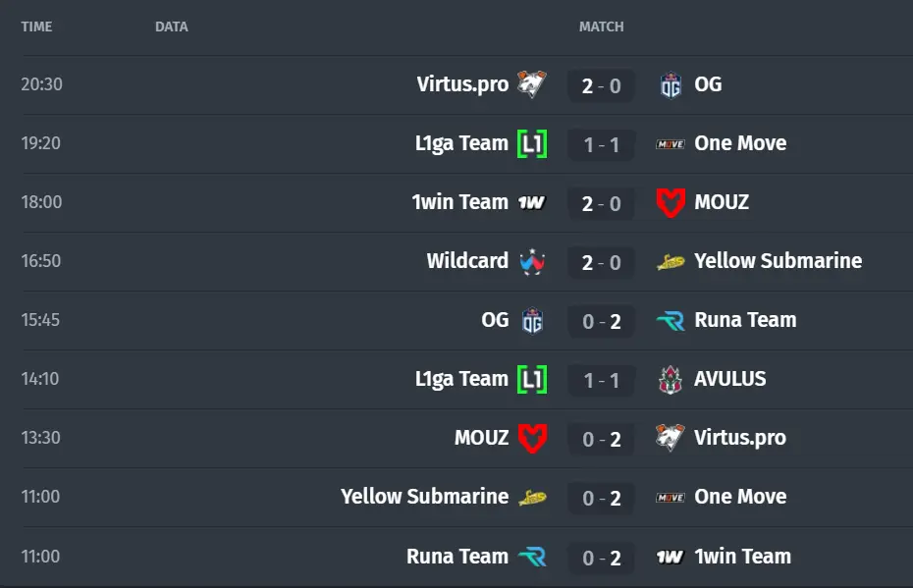Click the 0-2 score of MOUZ vs Virtus.pro
The height and width of the screenshot is (588, 913).
pyautogui.click(x=602, y=440)
